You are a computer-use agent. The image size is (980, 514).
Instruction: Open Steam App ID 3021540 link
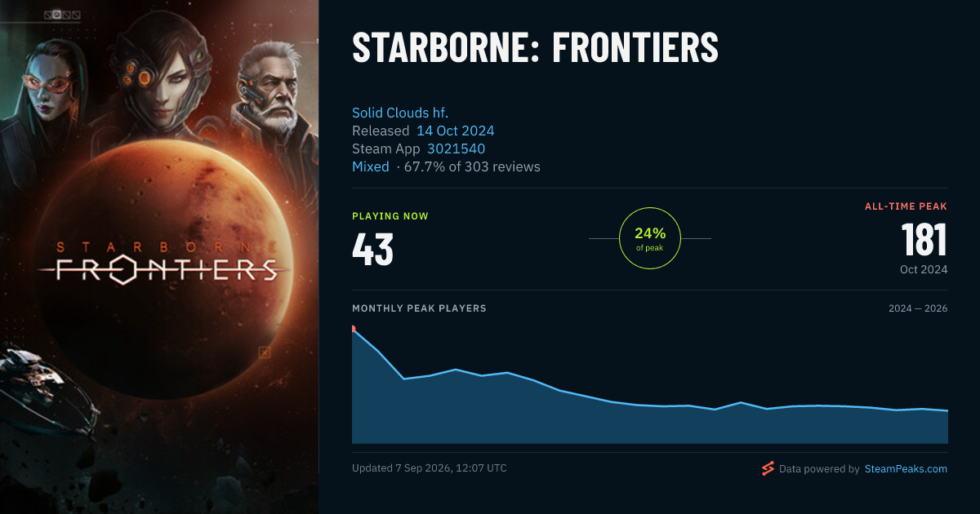click(456, 148)
